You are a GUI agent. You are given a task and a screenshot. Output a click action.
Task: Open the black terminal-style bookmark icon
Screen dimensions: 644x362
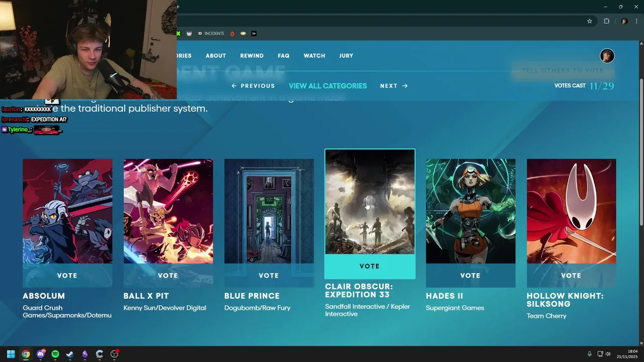tap(254, 34)
